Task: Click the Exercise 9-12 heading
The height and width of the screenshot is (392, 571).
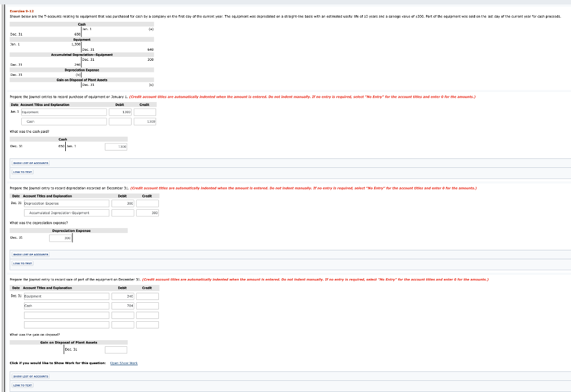Action: (22, 11)
